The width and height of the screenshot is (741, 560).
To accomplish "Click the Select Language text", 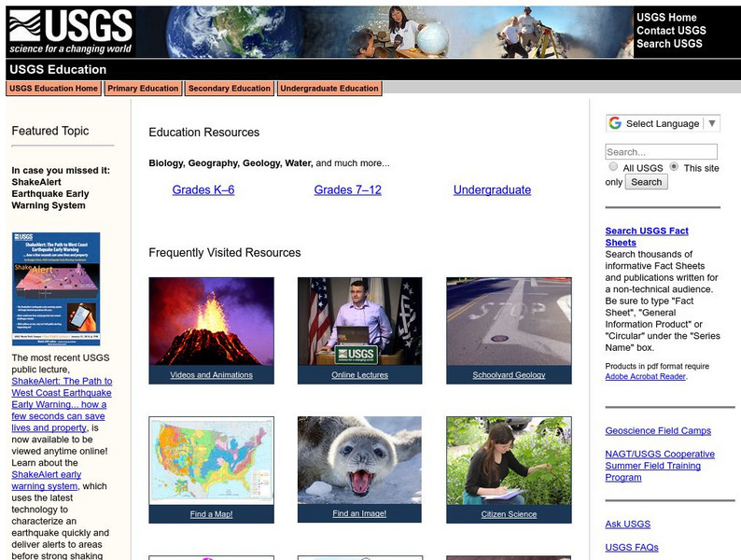I will pos(663,124).
